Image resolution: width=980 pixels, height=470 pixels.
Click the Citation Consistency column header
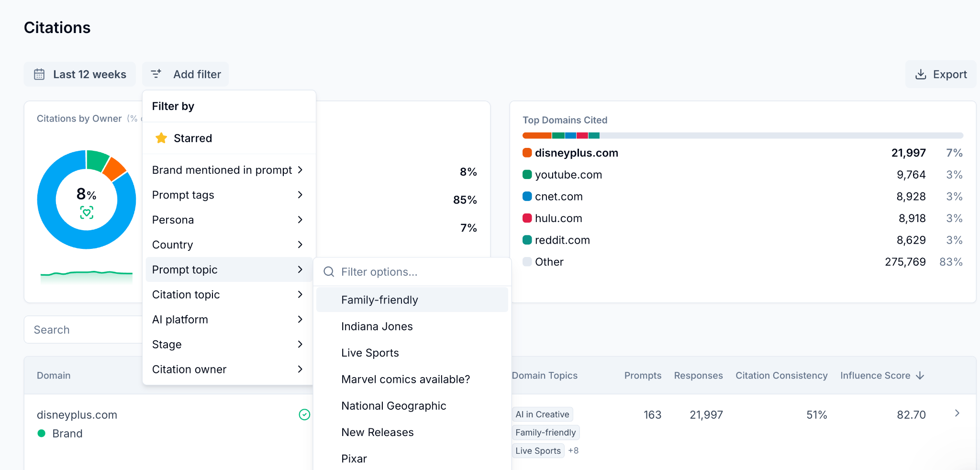coord(781,376)
